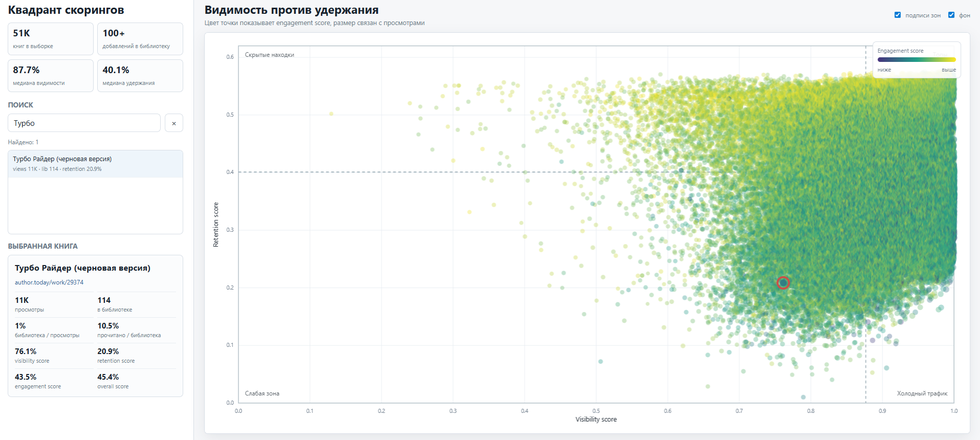Screen dimensions: 980x440
Task: Select the «Турбо Райдер» search result
Action: 95,164
